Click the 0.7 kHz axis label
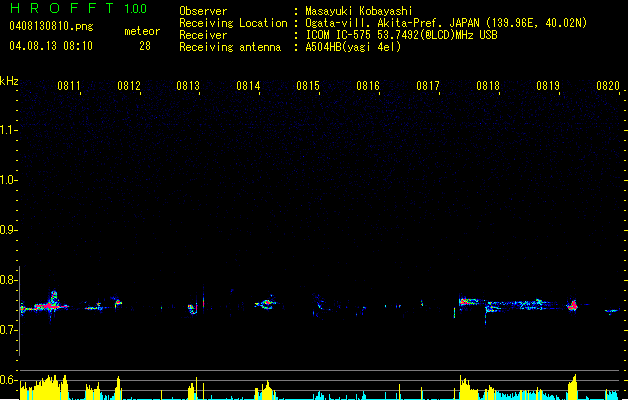The width and height of the screenshot is (629, 400). point(8,330)
